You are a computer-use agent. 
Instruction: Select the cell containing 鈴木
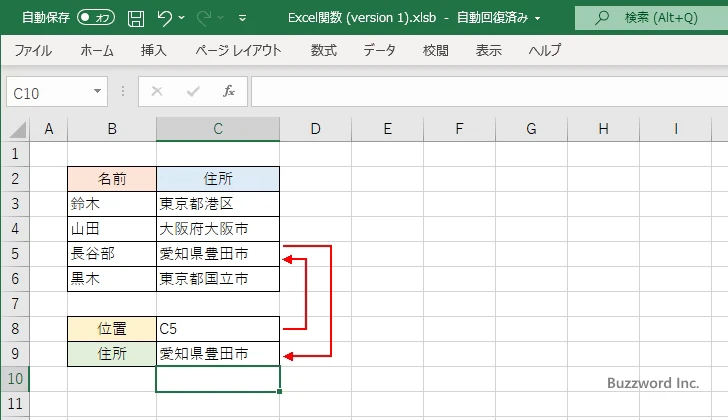pos(112,204)
